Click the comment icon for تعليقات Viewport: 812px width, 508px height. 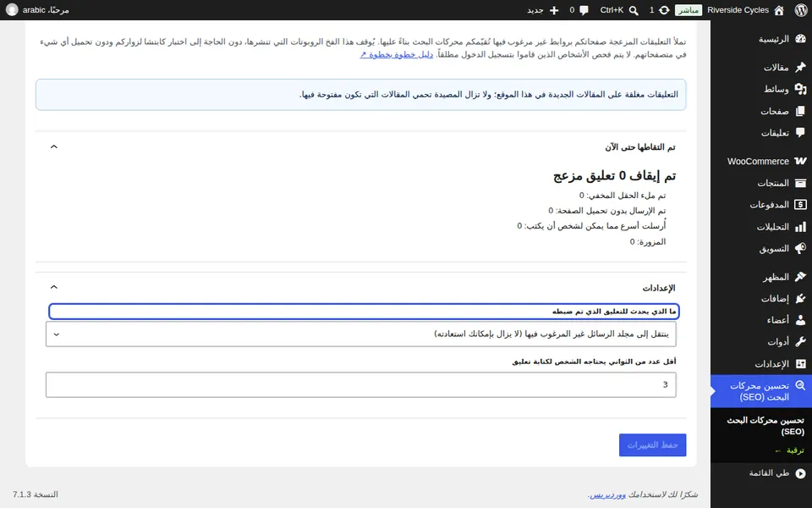[x=801, y=133]
